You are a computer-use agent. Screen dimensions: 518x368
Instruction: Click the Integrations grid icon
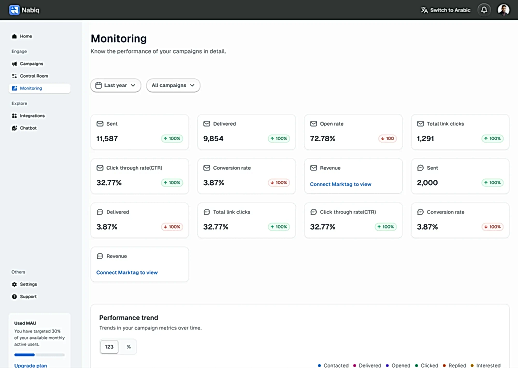coord(14,116)
